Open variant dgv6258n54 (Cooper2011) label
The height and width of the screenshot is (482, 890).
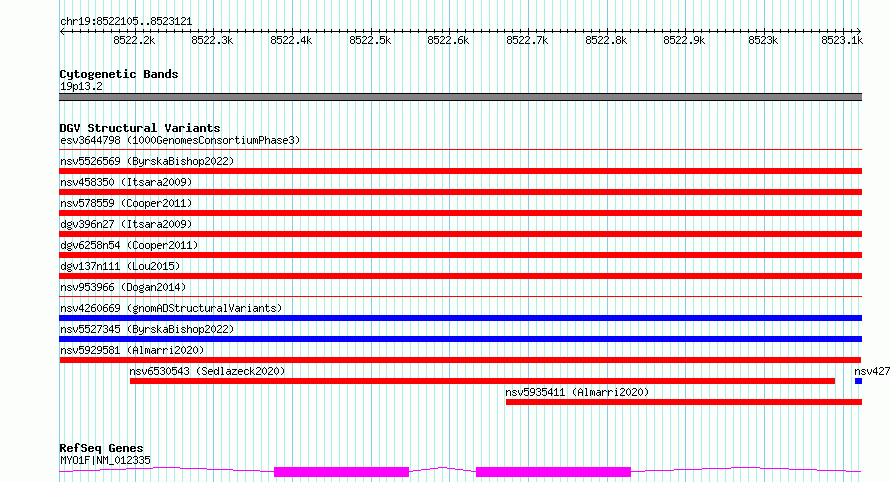(x=129, y=245)
